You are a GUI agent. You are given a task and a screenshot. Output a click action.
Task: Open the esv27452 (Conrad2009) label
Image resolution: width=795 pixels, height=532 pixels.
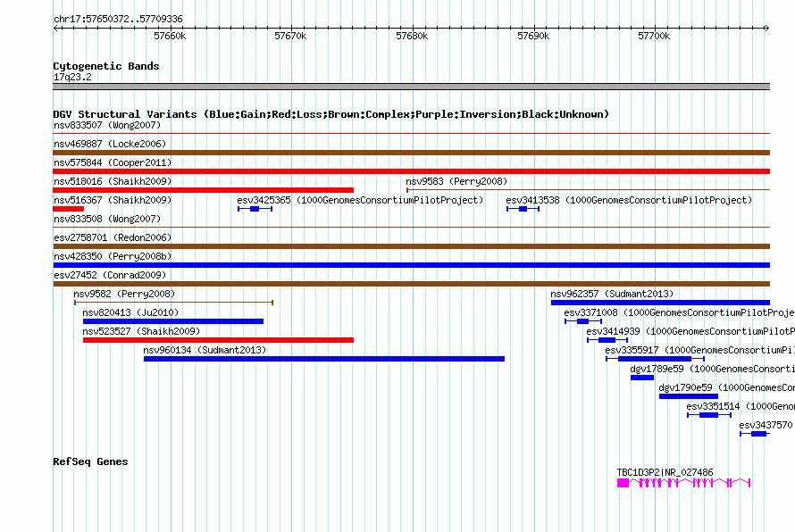(110, 275)
